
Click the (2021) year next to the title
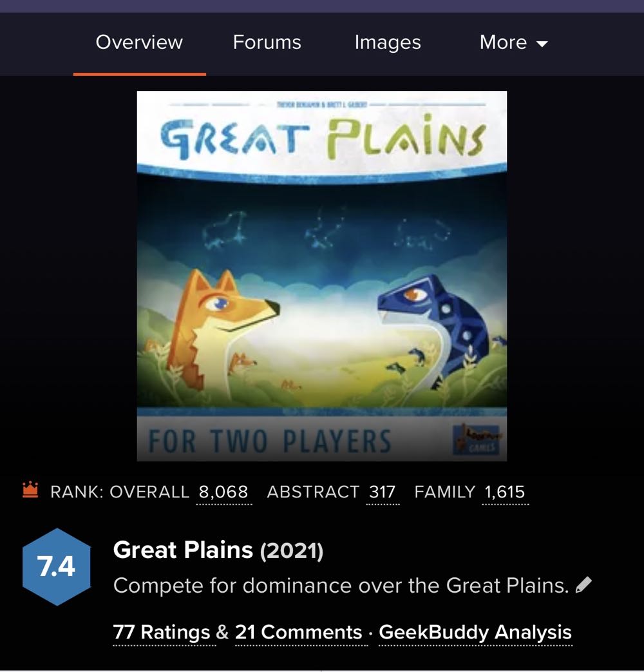click(x=292, y=551)
